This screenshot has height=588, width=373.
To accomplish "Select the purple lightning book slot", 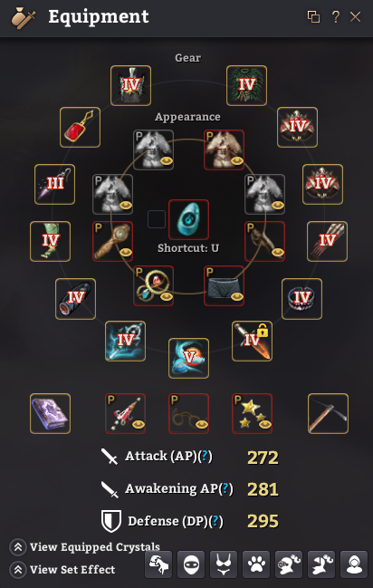I will pyautogui.click(x=50, y=413).
